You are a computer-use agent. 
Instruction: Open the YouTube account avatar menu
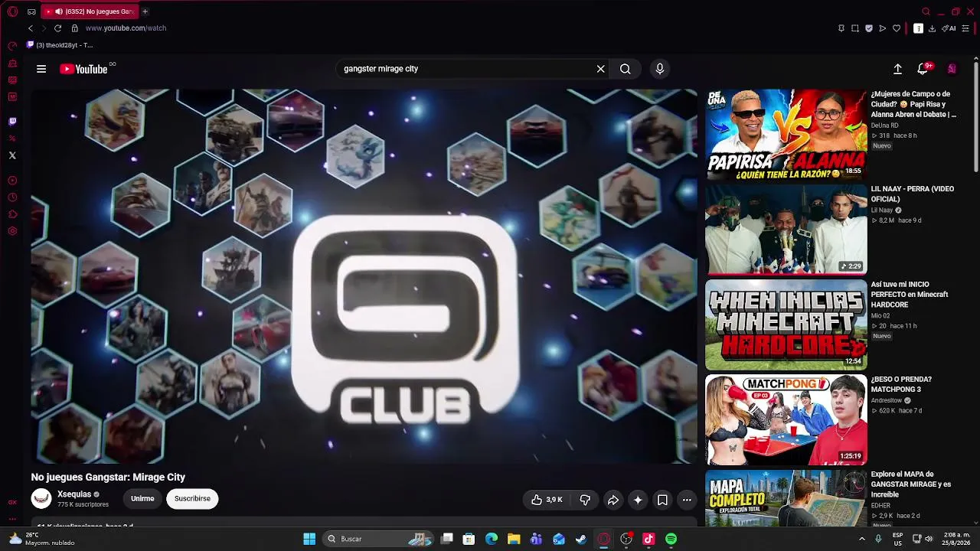point(952,69)
